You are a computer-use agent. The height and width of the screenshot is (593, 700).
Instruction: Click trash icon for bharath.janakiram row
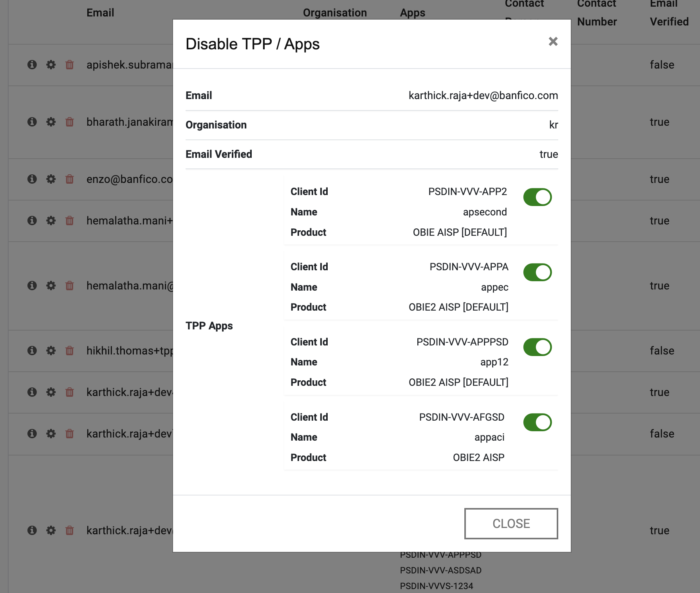tap(70, 122)
